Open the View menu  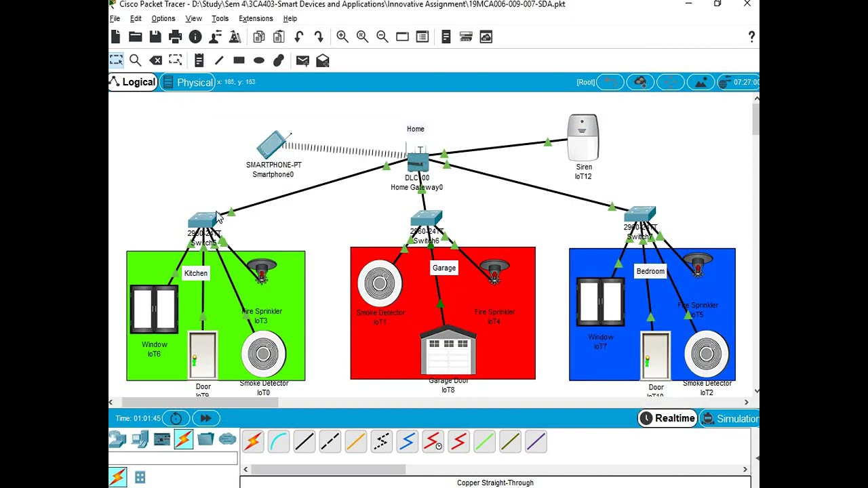193,18
